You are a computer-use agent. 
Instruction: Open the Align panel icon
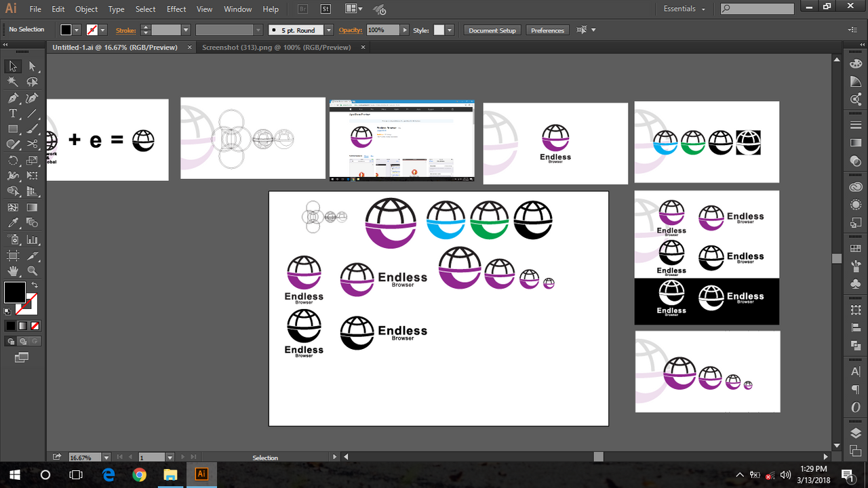[x=856, y=327]
